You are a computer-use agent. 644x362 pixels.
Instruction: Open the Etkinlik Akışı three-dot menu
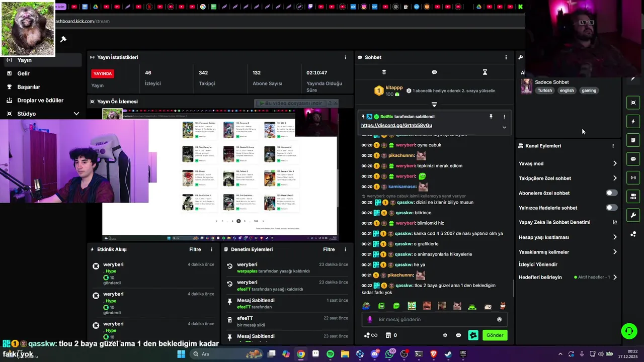[211, 249]
